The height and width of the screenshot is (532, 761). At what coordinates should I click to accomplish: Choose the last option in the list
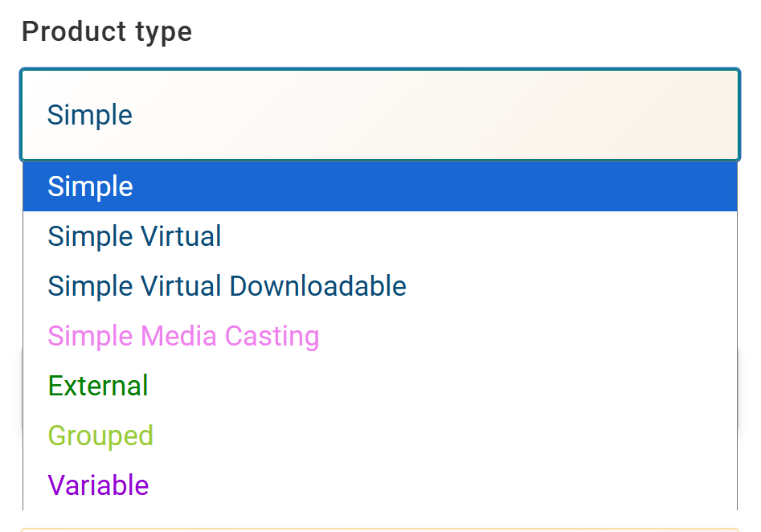(x=98, y=485)
